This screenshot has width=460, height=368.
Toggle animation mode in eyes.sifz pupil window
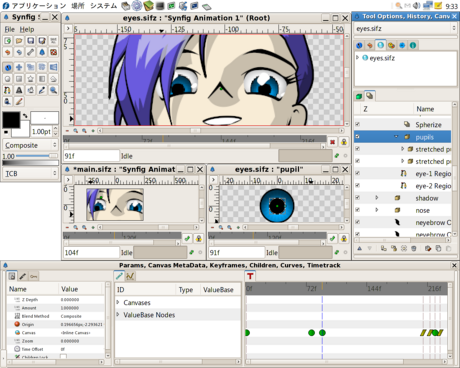332,239
